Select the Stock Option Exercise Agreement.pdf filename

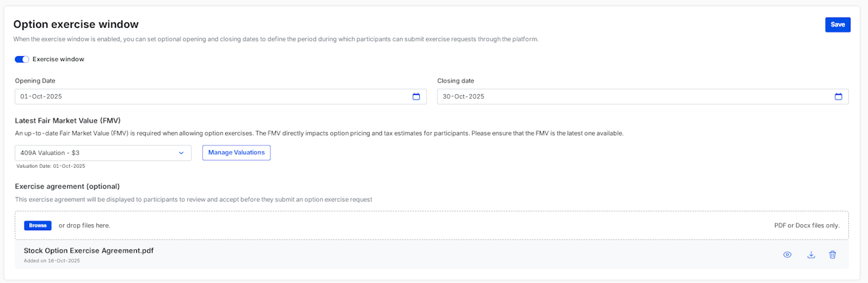[x=89, y=251]
